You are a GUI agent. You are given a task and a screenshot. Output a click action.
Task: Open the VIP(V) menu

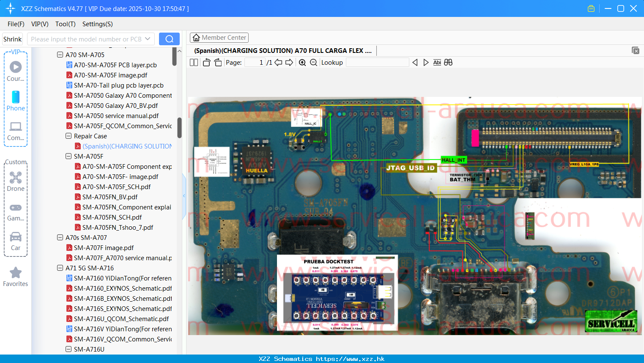tap(40, 24)
